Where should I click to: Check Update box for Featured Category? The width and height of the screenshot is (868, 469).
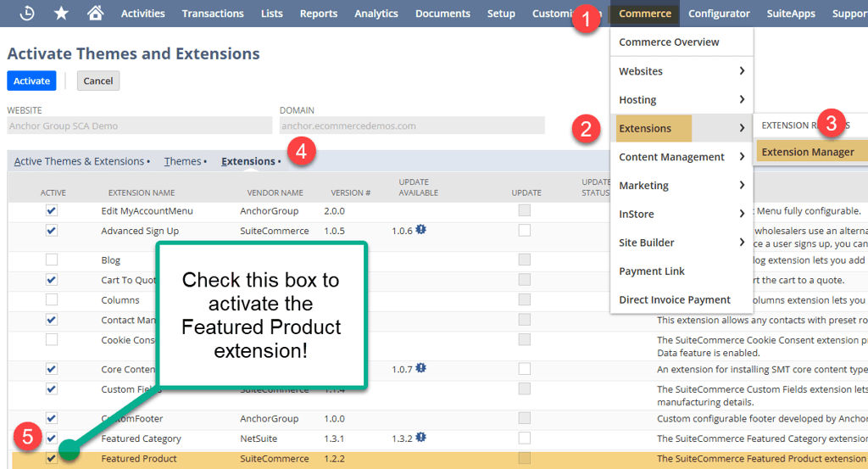tap(524, 438)
